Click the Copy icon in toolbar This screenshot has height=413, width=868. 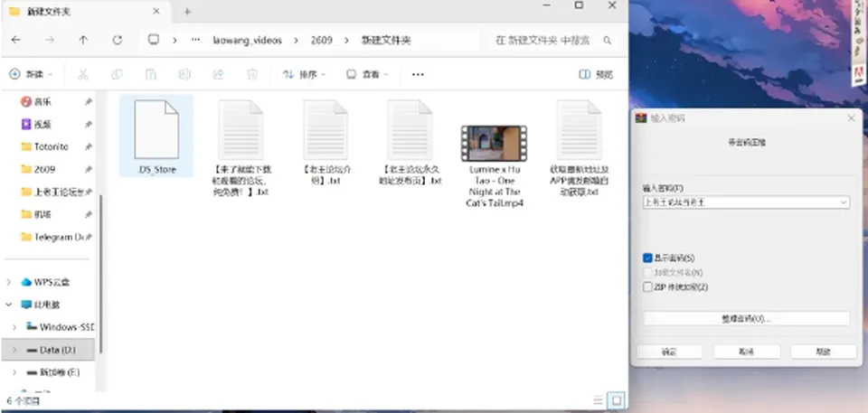(117, 74)
